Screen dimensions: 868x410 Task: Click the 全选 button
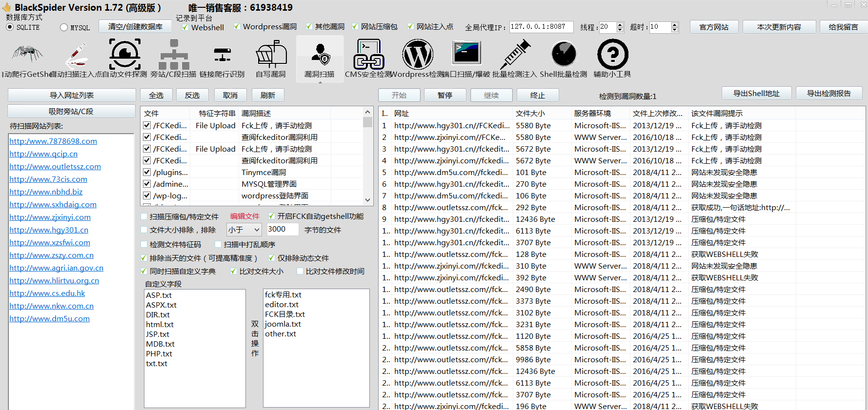coord(156,95)
